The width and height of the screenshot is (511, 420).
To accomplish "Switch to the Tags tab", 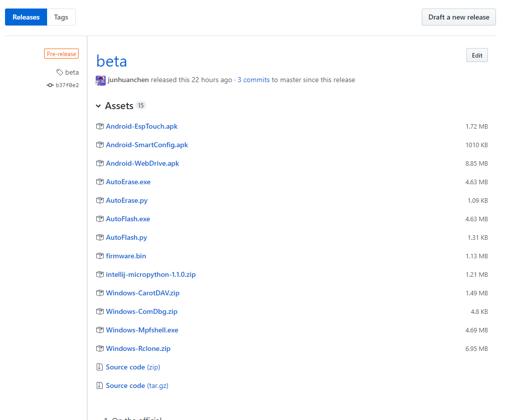I will [61, 17].
